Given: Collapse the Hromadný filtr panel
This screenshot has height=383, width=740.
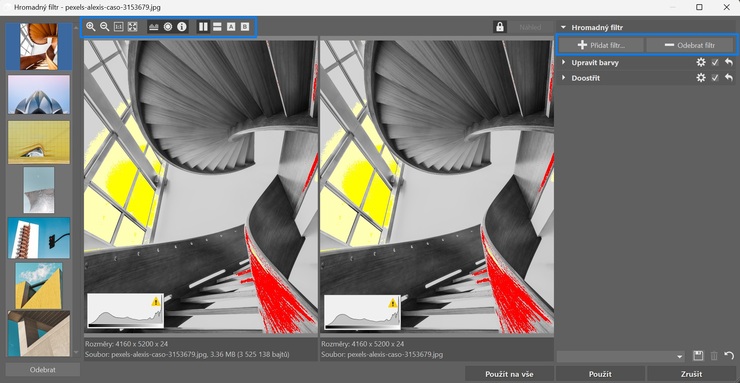Looking at the screenshot, I should (563, 27).
